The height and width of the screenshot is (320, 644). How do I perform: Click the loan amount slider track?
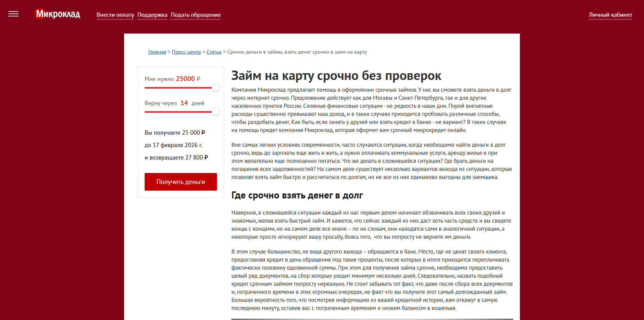tap(178, 88)
